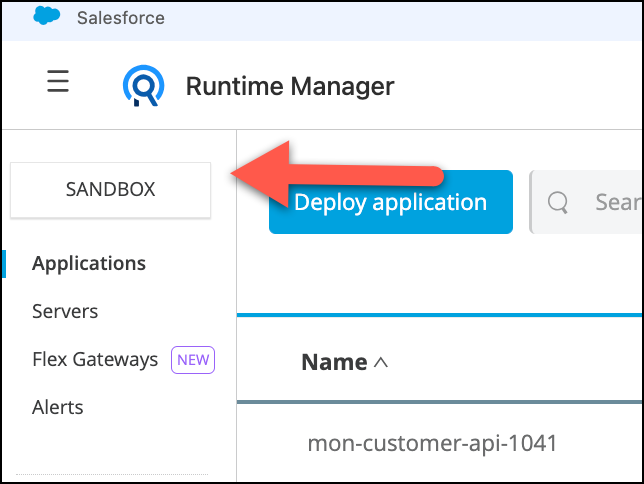Click the blue active marker beside Applications
This screenshot has height=484, width=644.
(x=4, y=264)
